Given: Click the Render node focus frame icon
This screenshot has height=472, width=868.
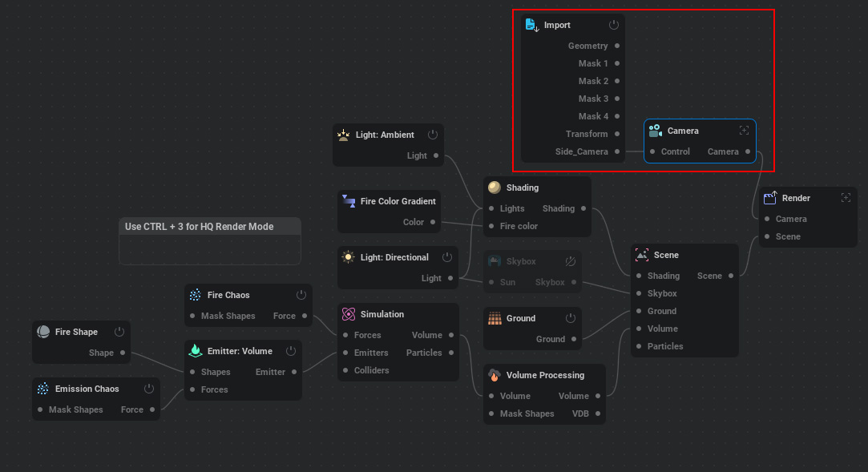Looking at the screenshot, I should [x=846, y=198].
